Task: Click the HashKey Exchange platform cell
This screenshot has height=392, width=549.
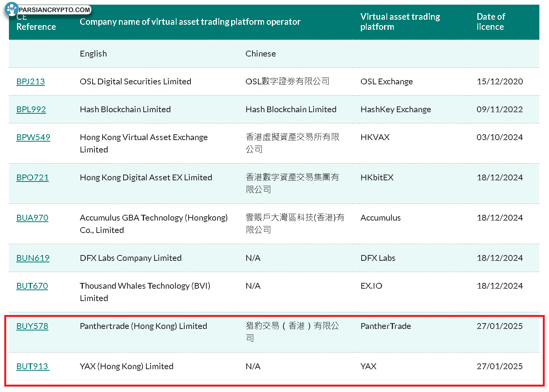Action: [396, 110]
